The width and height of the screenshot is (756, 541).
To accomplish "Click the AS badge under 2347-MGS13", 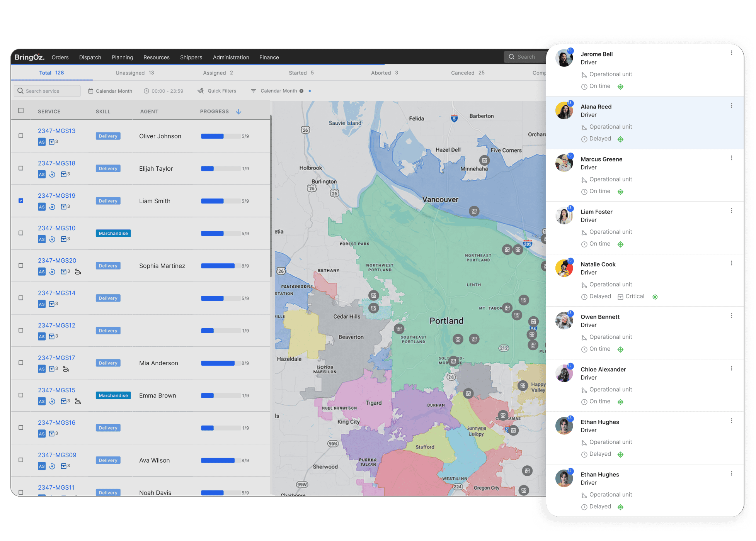I will pos(42,142).
